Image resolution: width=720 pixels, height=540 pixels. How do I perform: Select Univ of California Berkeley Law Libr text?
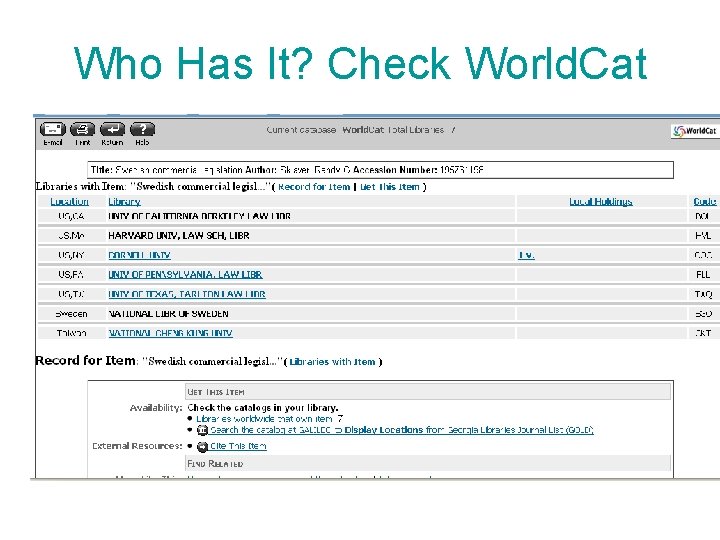pos(199,216)
